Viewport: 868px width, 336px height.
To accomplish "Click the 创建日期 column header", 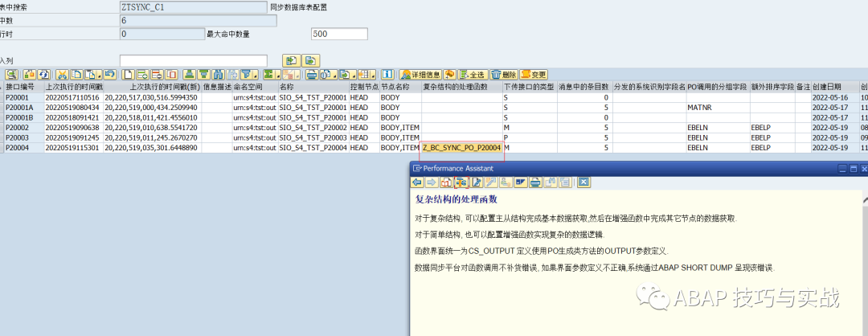I will [835, 87].
